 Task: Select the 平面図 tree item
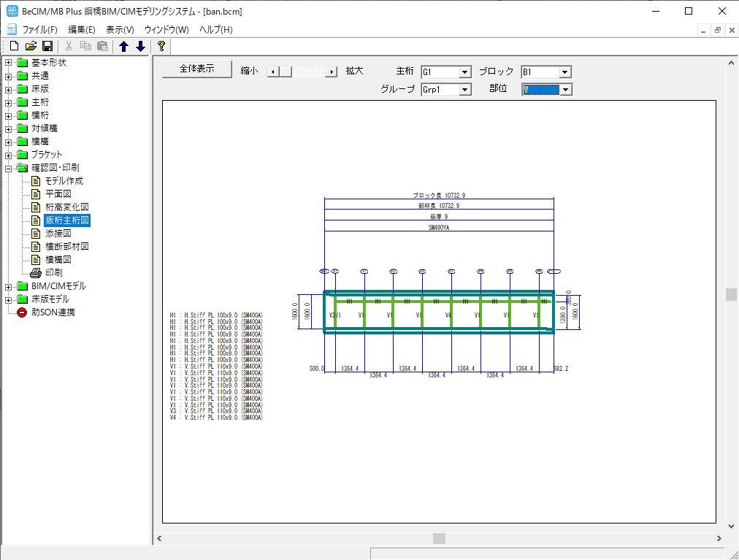point(58,193)
